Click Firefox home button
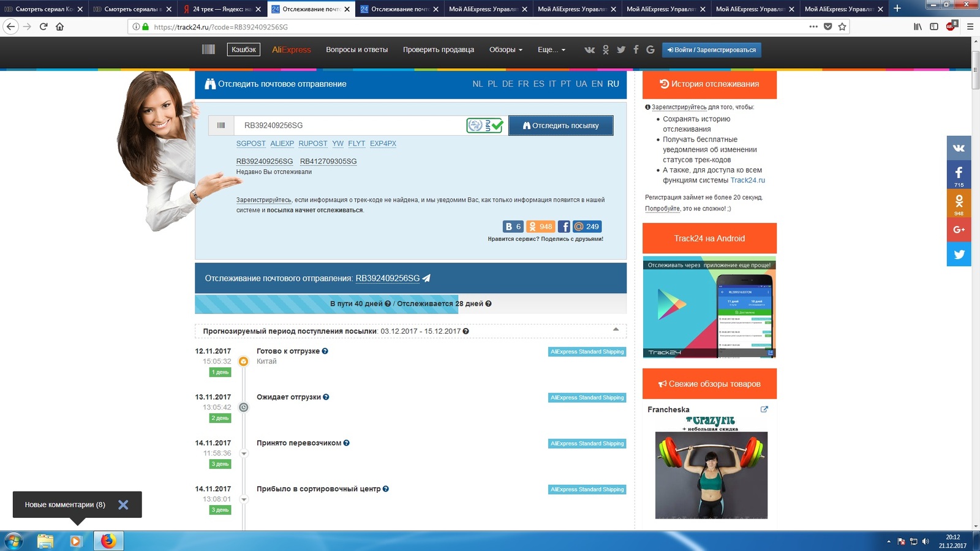This screenshot has width=980, height=551. [59, 26]
